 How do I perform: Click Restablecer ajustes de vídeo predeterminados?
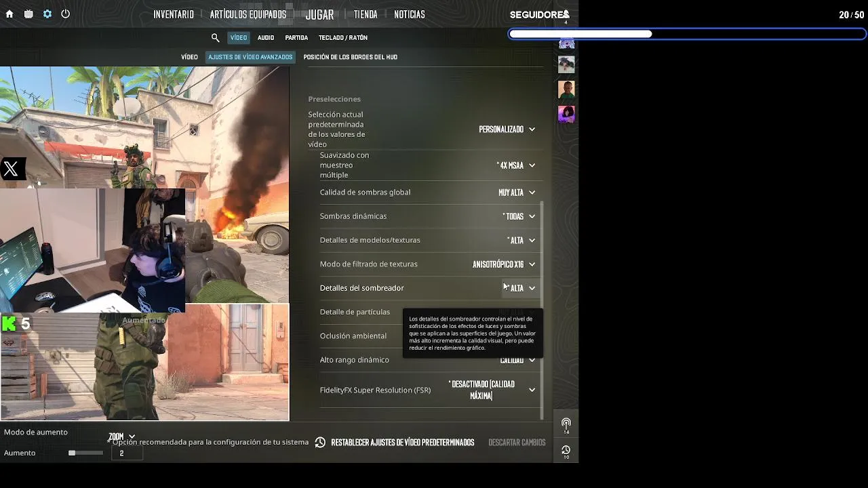(402, 443)
